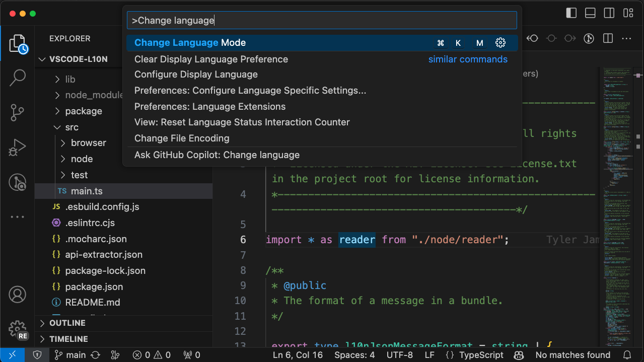Open the Search view in the activity bar
Screen dimensions: 644x362
[x=18, y=78]
